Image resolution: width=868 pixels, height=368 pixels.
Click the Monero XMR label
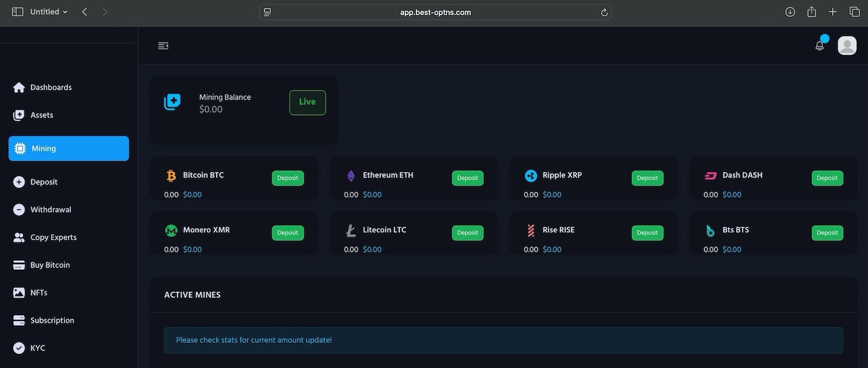(206, 230)
